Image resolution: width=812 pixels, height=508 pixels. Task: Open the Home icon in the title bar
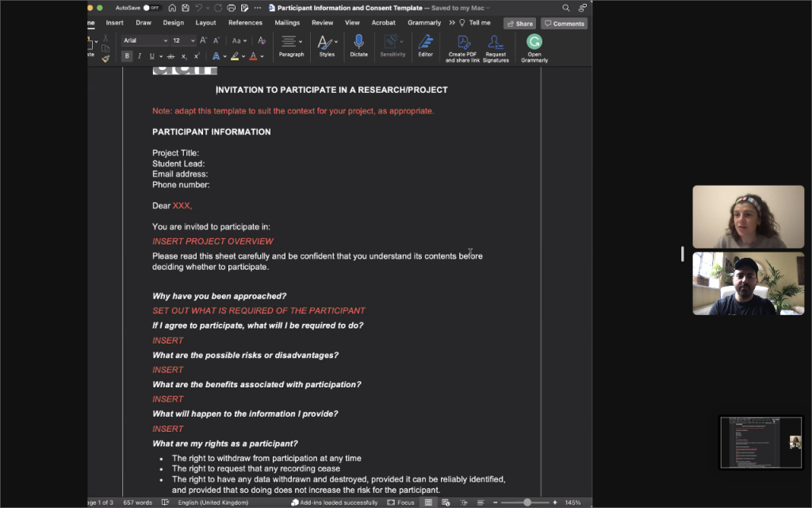click(172, 8)
